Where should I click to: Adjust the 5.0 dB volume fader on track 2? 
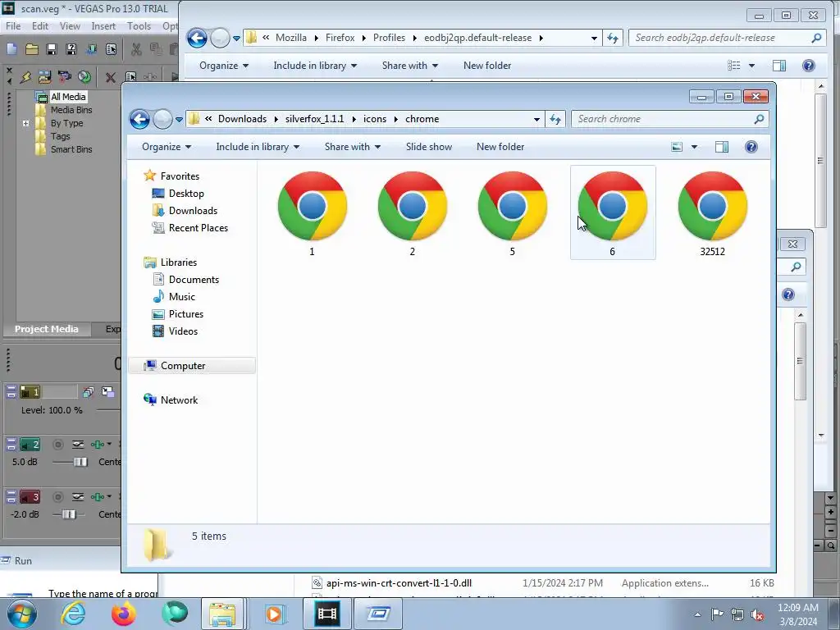click(x=80, y=462)
